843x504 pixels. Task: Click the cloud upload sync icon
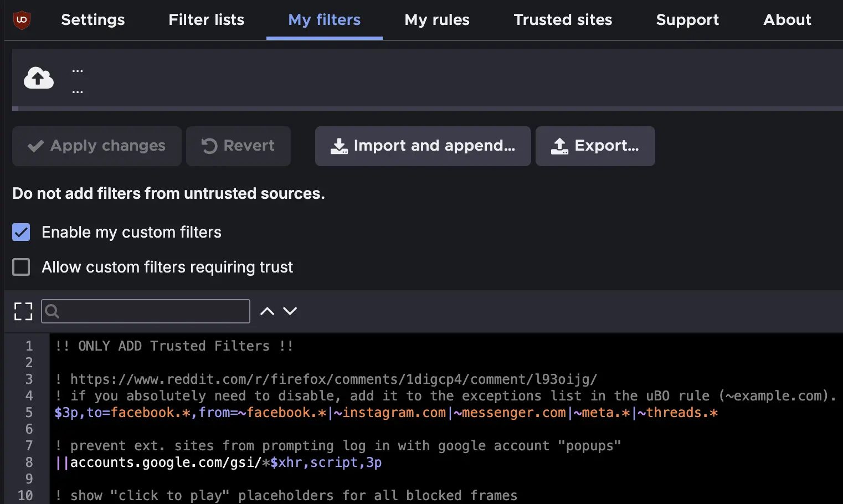click(x=38, y=78)
